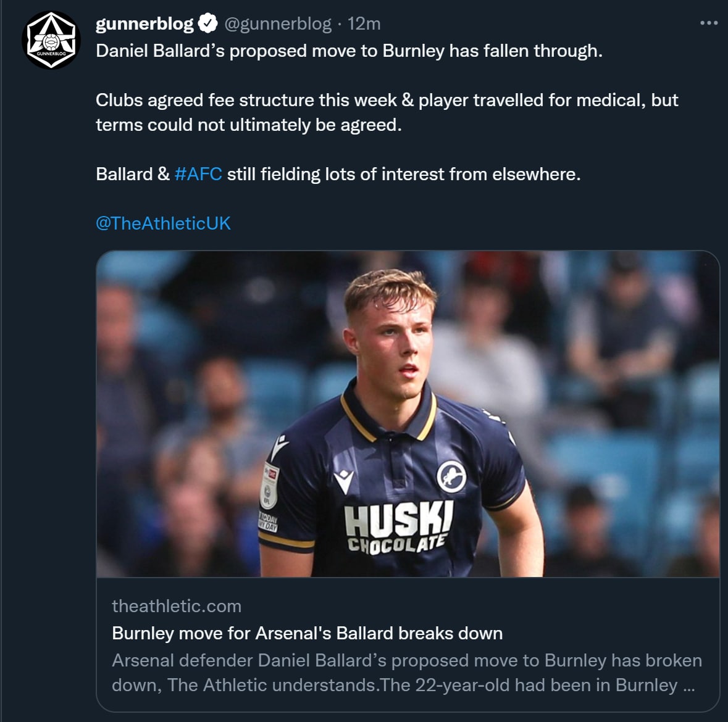Click the HUSKI Chocolate sponsor logo
Viewport: 728px width, 722px height.
398,526
